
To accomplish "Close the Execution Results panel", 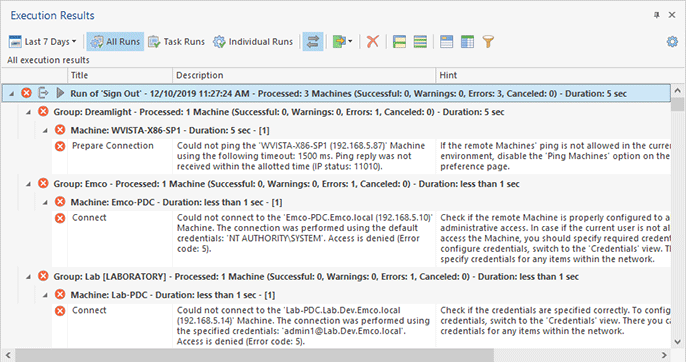I will pos(672,15).
